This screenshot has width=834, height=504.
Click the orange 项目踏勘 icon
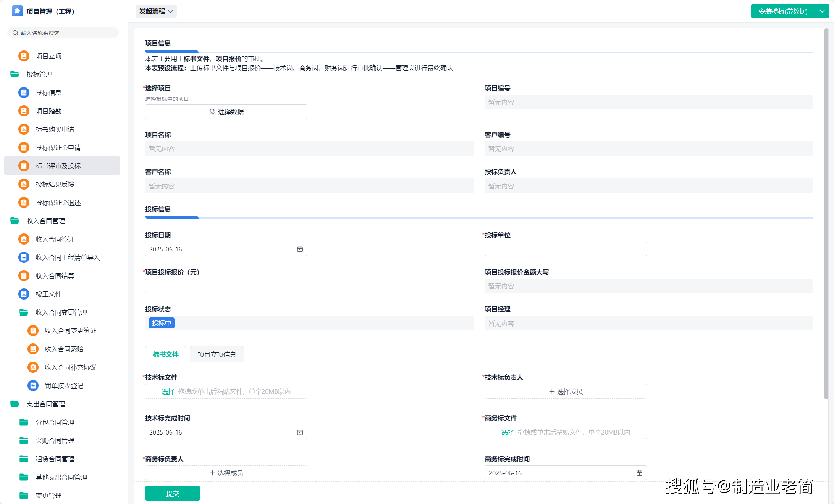(x=24, y=111)
